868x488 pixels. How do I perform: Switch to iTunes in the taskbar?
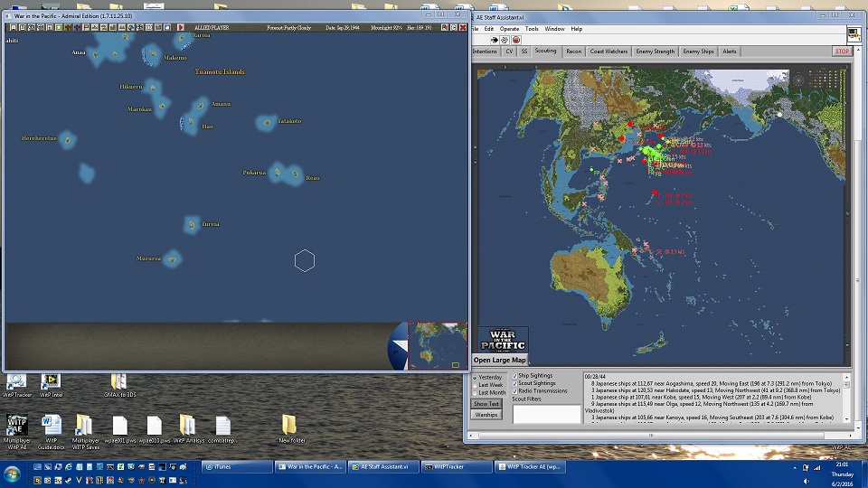[x=237, y=467]
